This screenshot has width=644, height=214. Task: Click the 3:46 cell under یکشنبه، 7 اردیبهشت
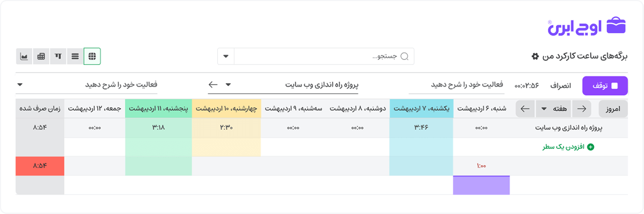pyautogui.click(x=421, y=128)
